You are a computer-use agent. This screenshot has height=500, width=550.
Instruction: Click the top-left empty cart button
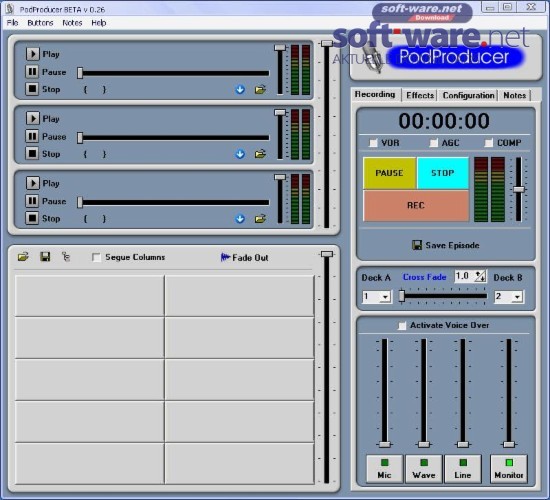(x=89, y=296)
